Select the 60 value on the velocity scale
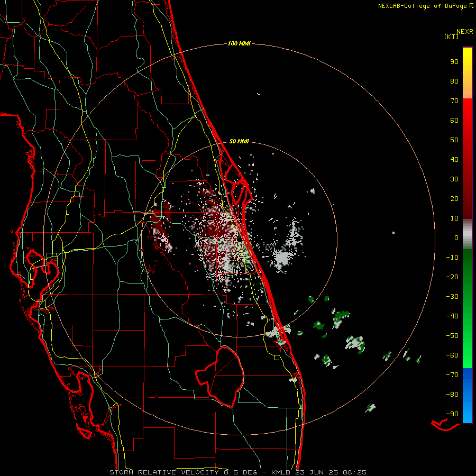This screenshot has width=476, height=476. (x=454, y=121)
